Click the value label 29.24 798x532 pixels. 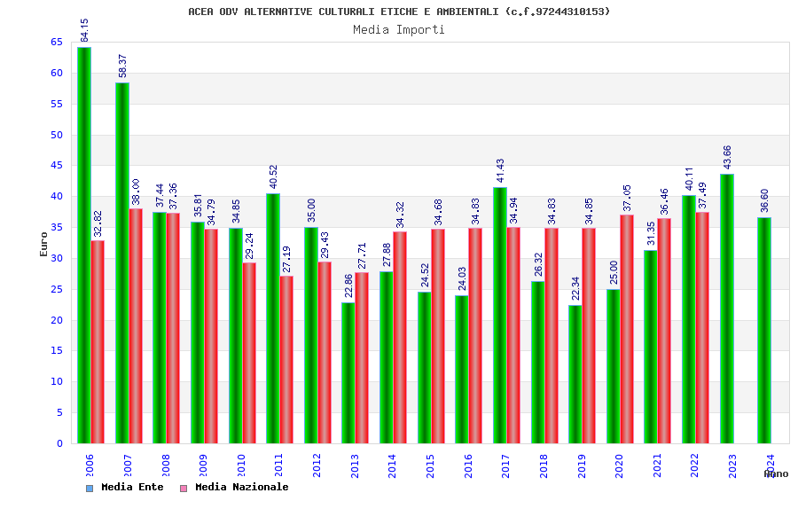[249, 246]
